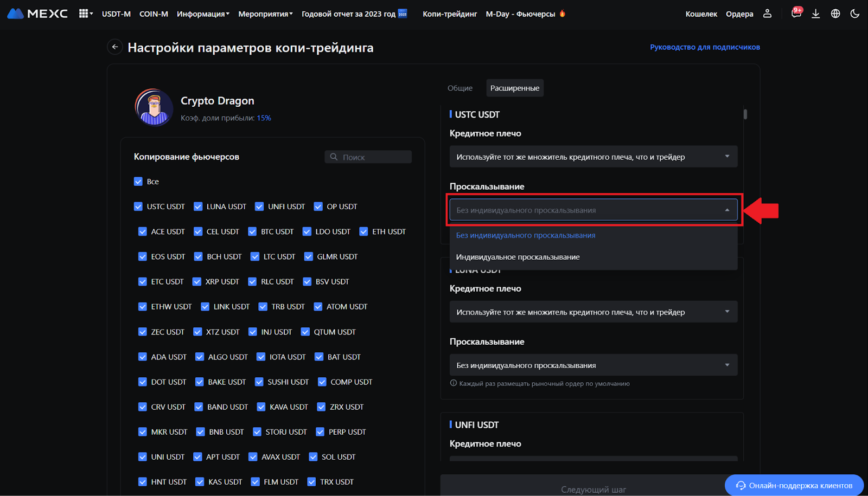Viewport: 868px width, 496px height.
Task: Click the settings panel scrollbar
Action: tap(745, 114)
